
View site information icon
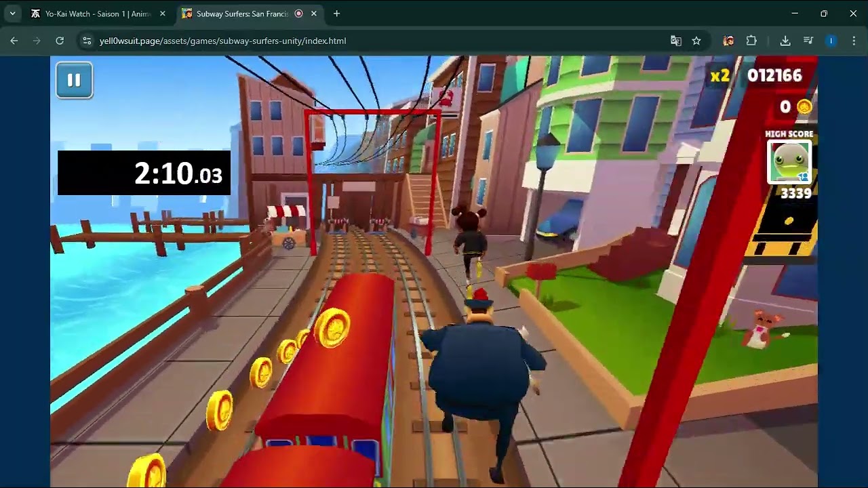(87, 41)
